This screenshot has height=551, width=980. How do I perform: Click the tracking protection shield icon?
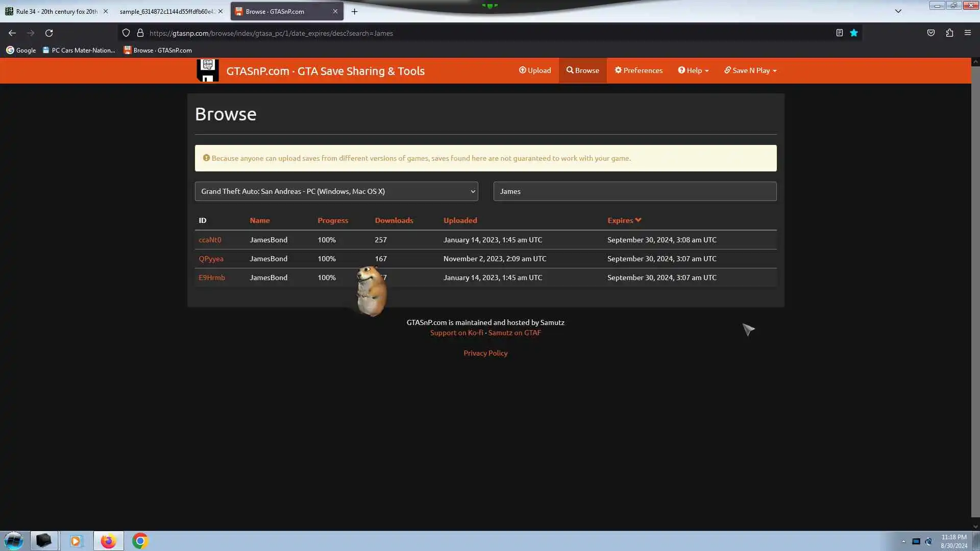[126, 33]
